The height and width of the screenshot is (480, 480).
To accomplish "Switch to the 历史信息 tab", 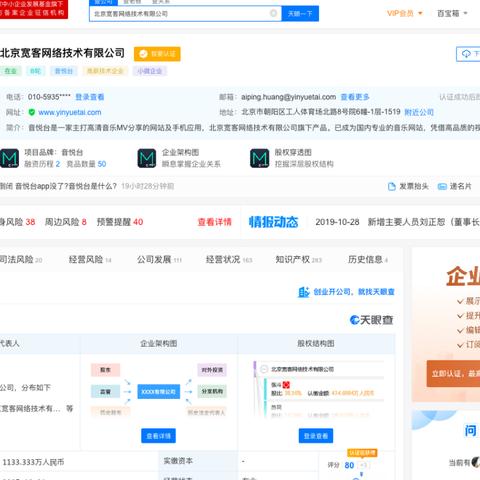I will pyautogui.click(x=368, y=260).
